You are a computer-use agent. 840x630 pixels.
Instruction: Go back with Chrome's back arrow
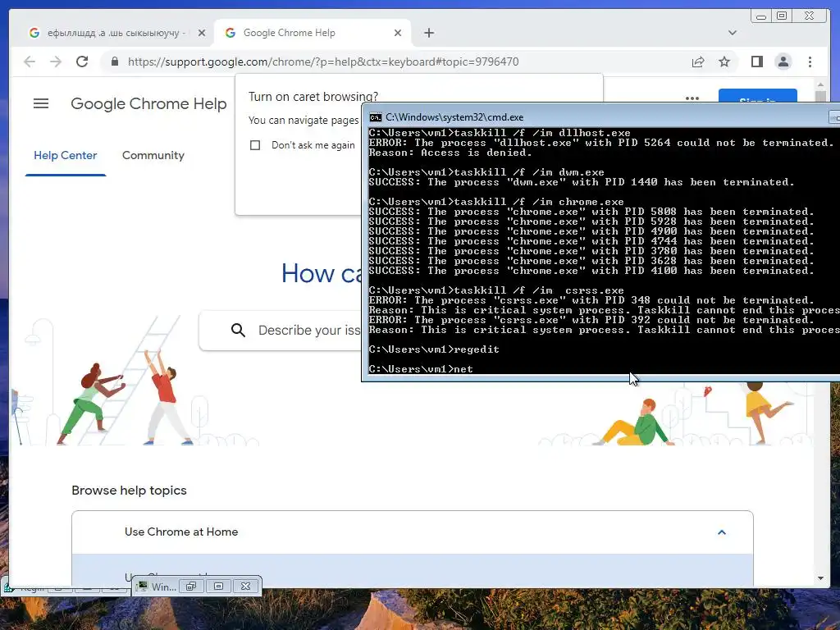30,62
